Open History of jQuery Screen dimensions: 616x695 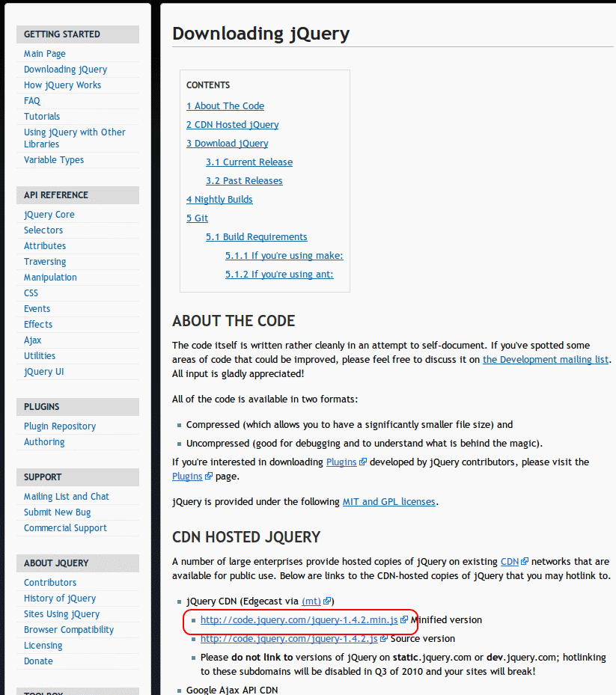[60, 598]
